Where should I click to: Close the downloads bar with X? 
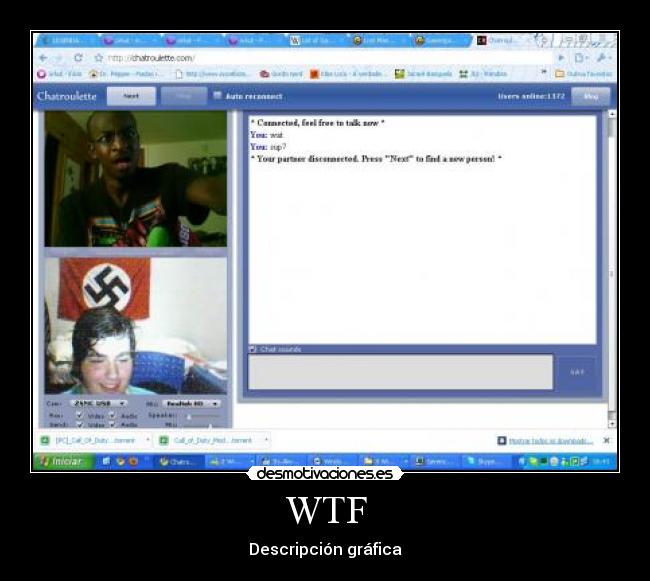tap(606, 440)
